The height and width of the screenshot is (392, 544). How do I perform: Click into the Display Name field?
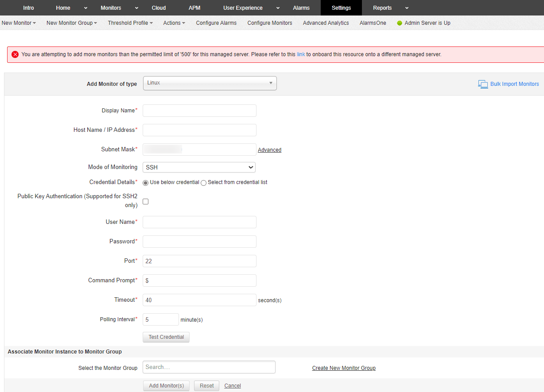coord(199,111)
